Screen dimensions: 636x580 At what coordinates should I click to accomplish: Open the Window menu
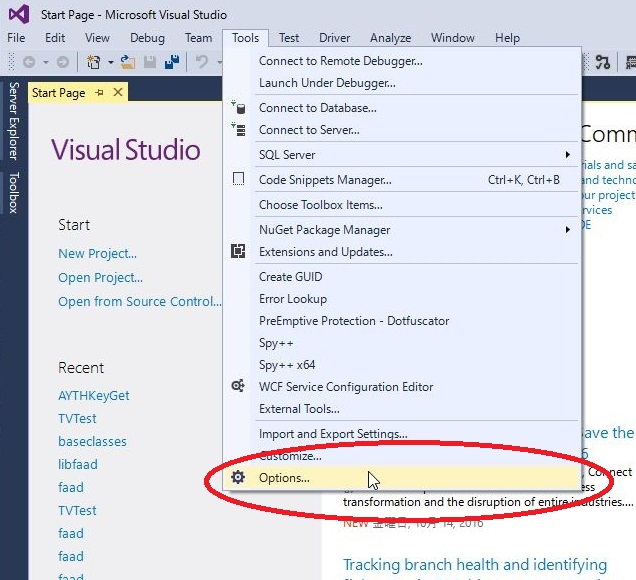(453, 38)
